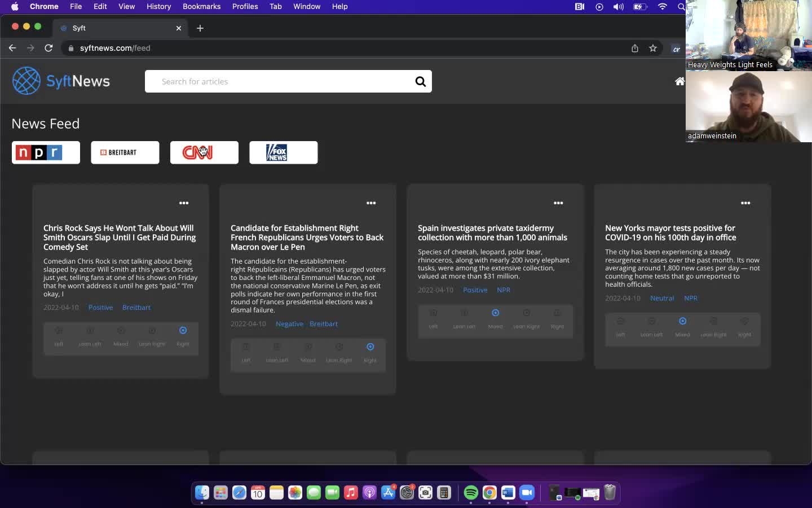The height and width of the screenshot is (508, 812).
Task: Open the three-dot menu on Chris Rock card
Action: tap(184, 203)
